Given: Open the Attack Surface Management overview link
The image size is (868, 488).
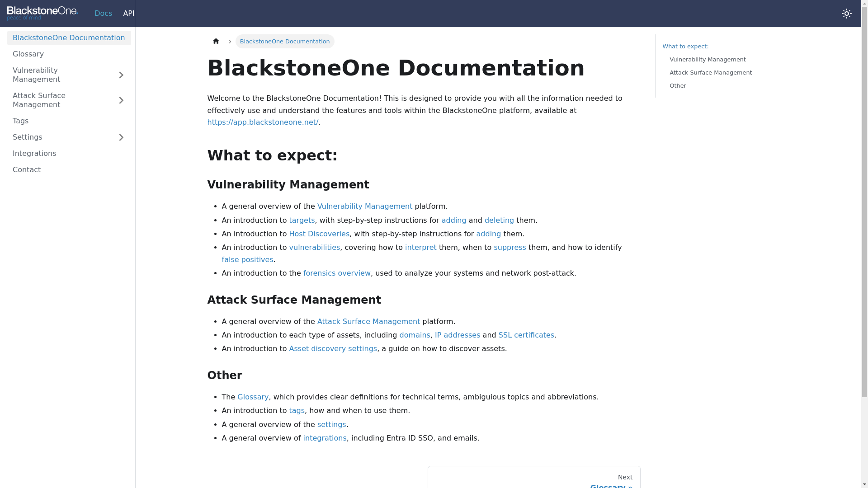Looking at the screenshot, I should click(x=368, y=322).
